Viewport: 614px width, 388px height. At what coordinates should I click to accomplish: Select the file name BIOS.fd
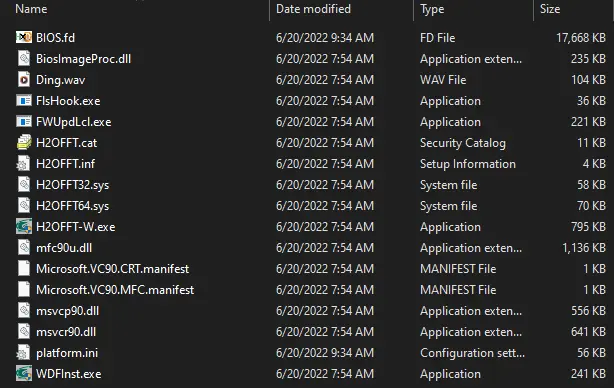(55, 38)
